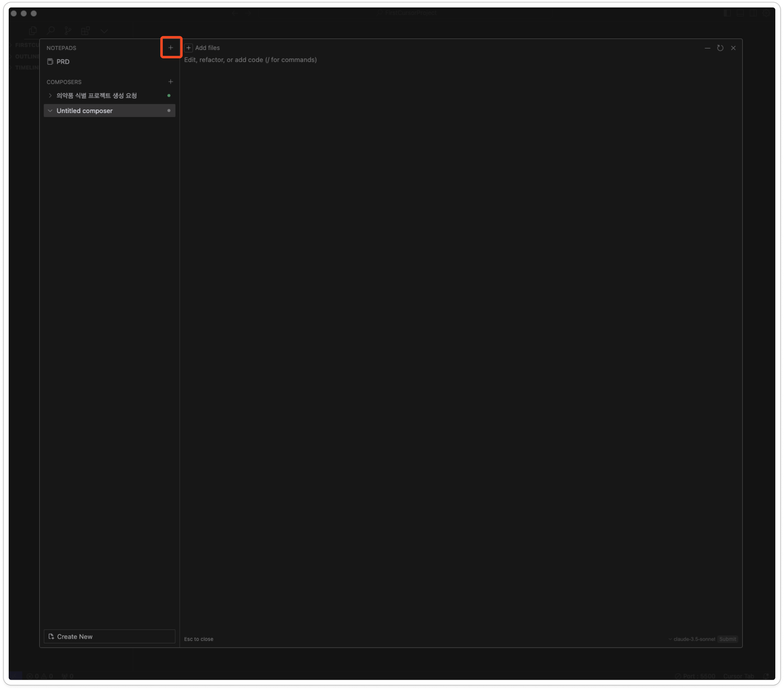This screenshot has width=784, height=690.
Task: Open the Explorer files icon
Action: tap(33, 31)
